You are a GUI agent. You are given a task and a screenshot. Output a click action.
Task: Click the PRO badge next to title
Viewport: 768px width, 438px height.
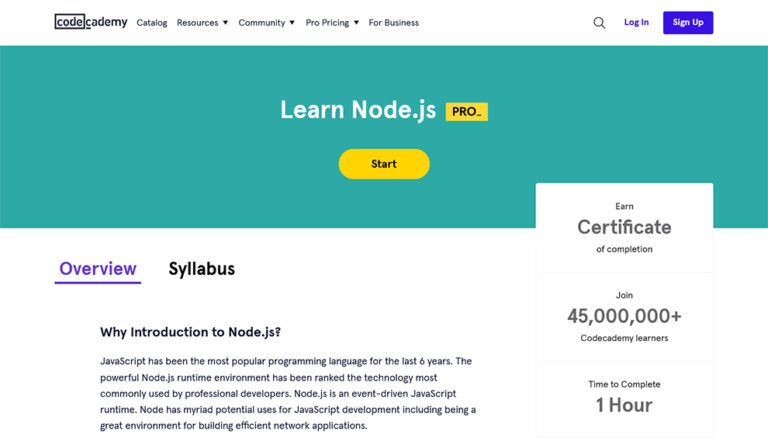(x=466, y=112)
